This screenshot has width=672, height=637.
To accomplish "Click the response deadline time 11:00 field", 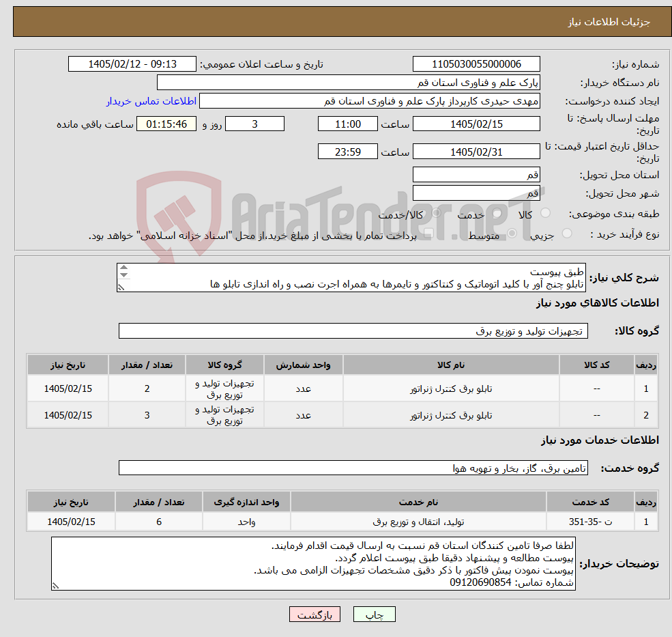I will 347,124.
